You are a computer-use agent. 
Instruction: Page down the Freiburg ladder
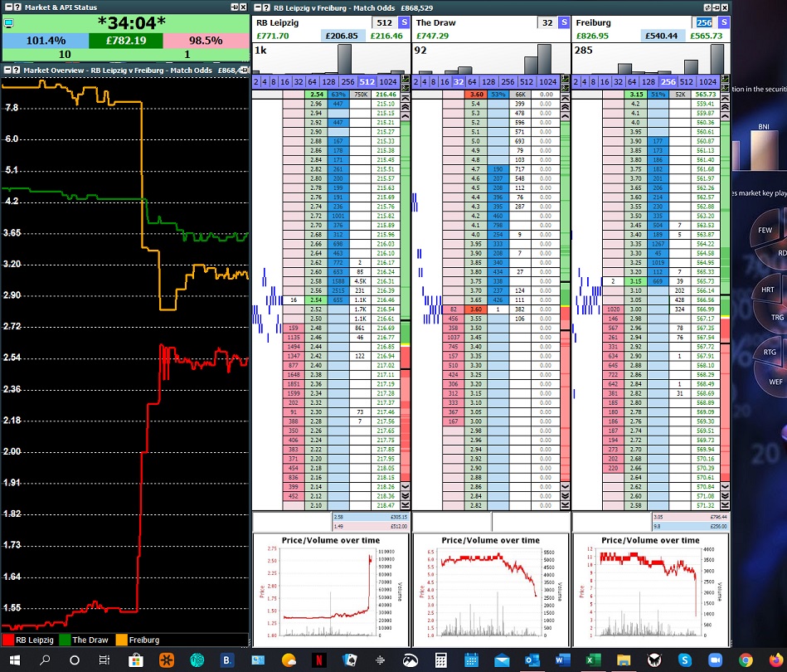[x=725, y=496]
